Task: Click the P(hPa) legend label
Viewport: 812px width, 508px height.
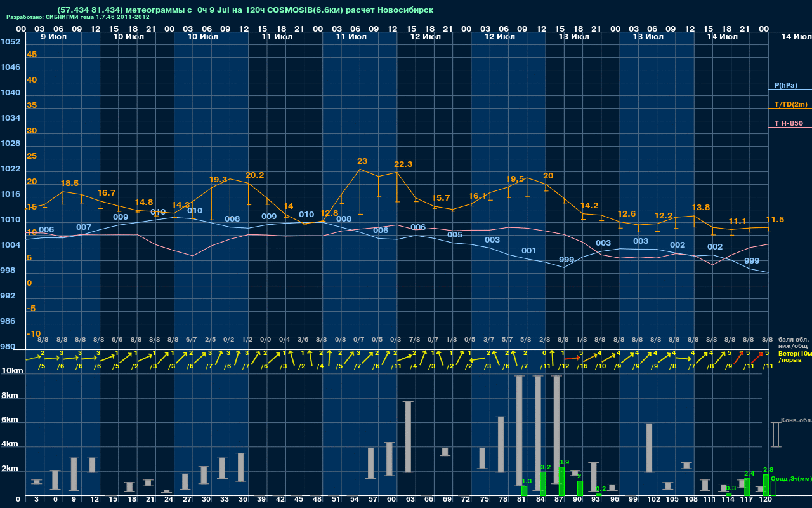Action: (x=786, y=85)
